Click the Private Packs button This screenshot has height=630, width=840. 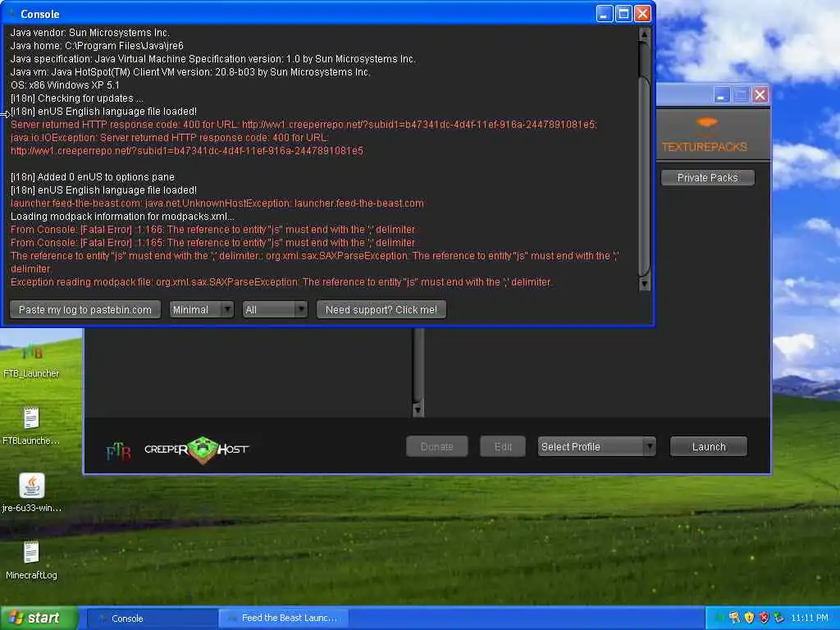click(708, 178)
